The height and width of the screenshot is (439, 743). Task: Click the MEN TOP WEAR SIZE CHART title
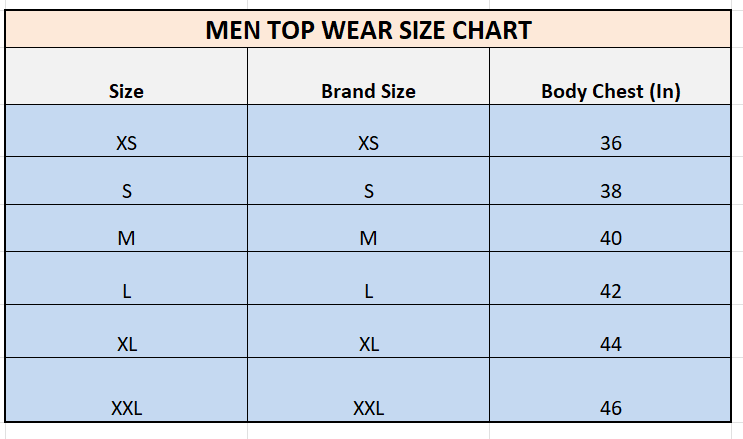click(368, 30)
